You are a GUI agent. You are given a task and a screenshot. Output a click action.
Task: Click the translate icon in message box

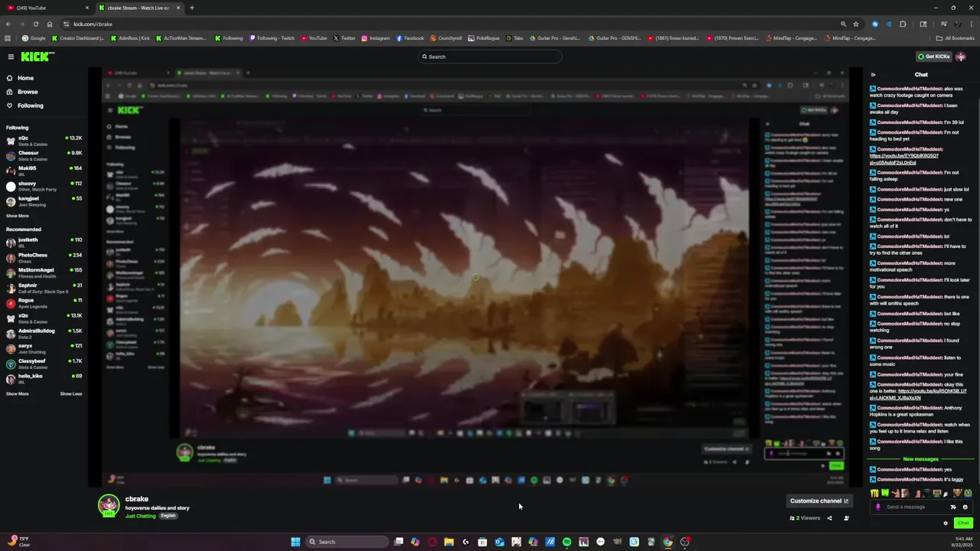953,507
